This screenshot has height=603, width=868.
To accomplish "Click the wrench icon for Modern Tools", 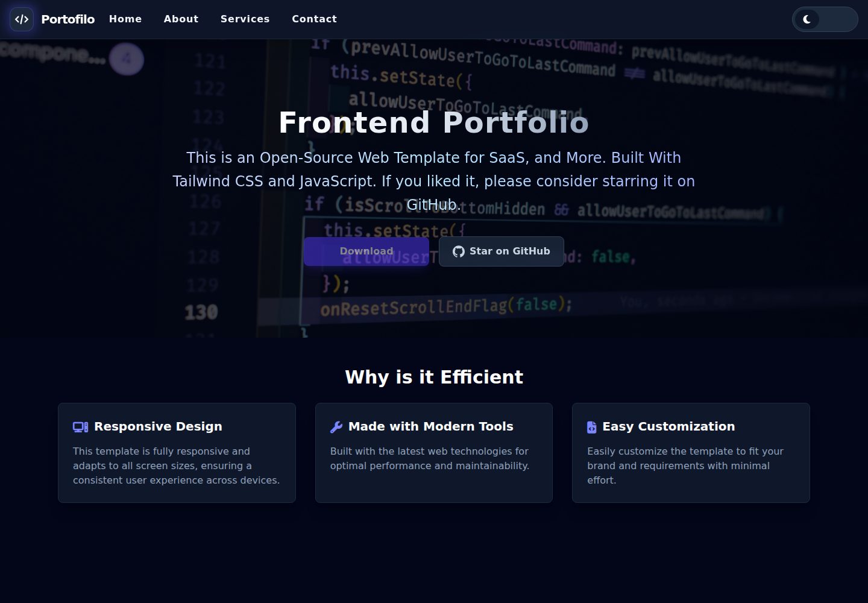I will coord(336,427).
